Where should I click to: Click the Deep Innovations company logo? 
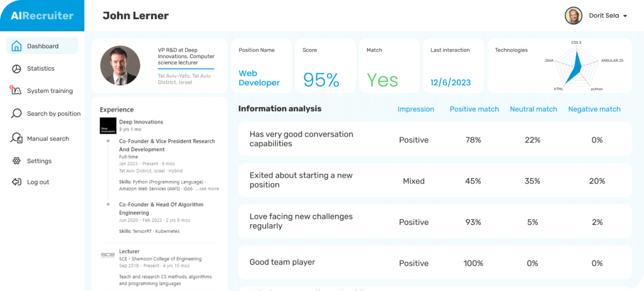[108, 126]
